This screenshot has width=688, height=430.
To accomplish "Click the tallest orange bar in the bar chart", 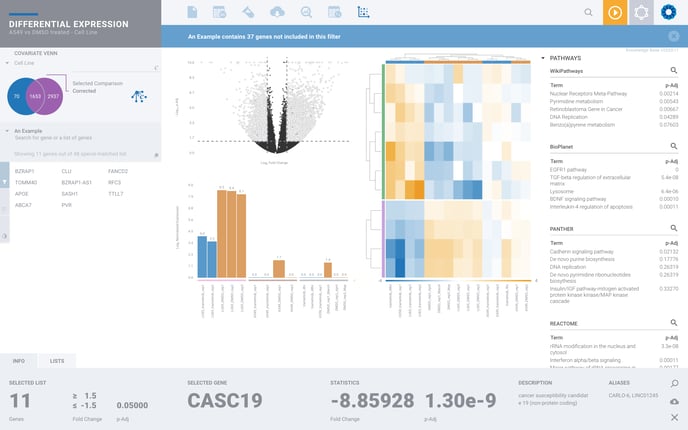I will tap(222, 234).
